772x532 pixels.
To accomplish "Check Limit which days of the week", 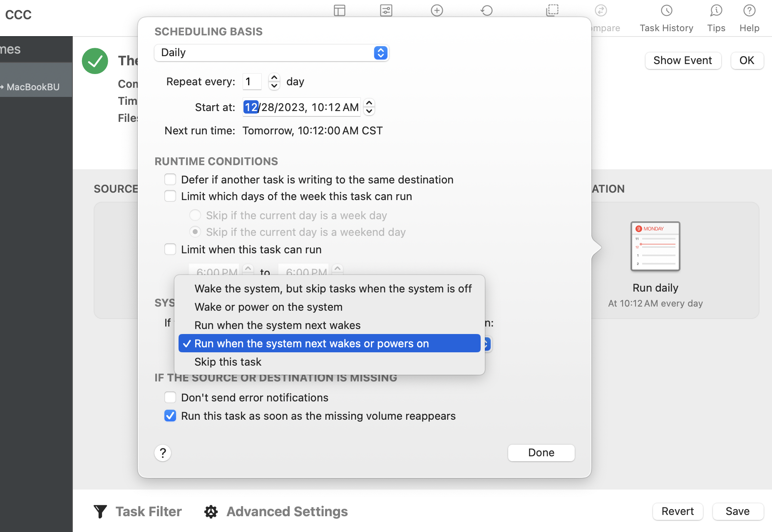I will [170, 196].
